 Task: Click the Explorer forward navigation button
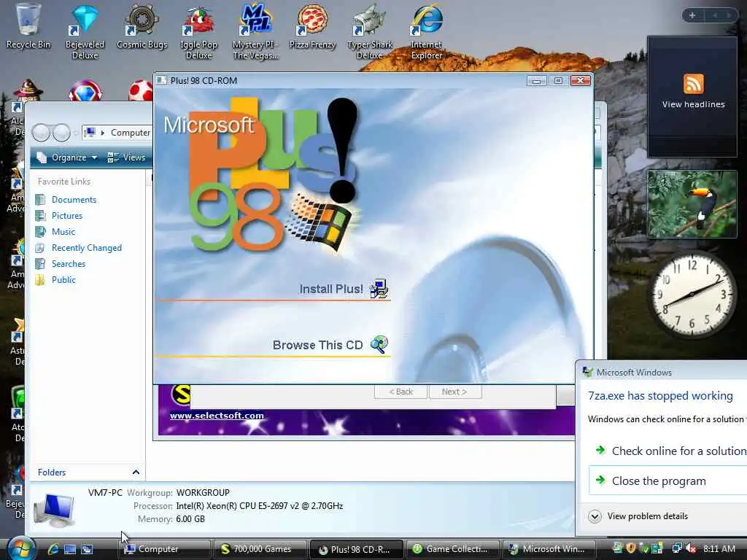tap(61, 133)
